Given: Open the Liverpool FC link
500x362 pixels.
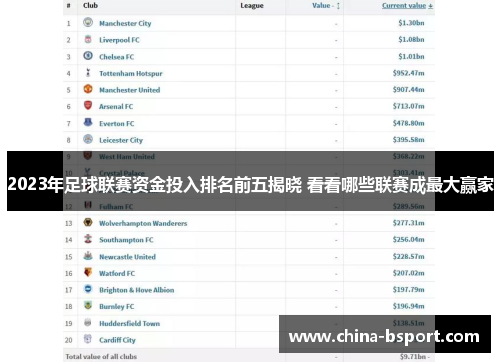Looking at the screenshot, I should point(119,40).
